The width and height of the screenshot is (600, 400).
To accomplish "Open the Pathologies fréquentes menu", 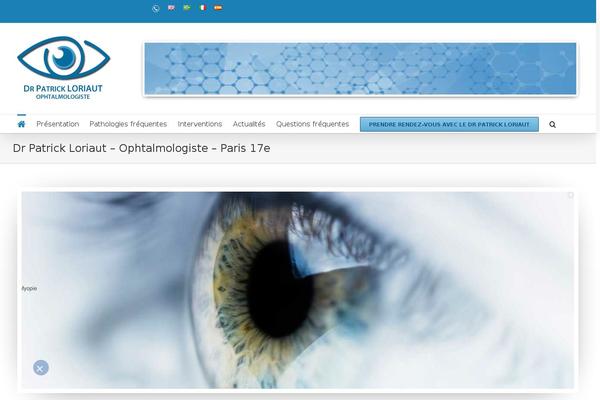I will click(128, 124).
